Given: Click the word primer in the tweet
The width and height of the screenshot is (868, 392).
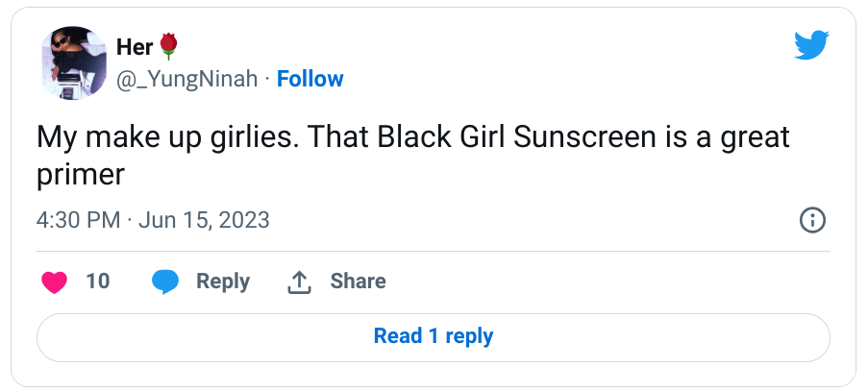Looking at the screenshot, I should 81,176.
